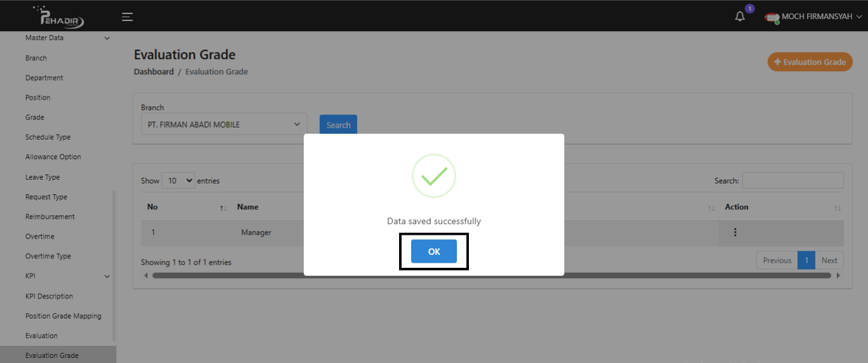
Task: Open the notification bell icon
Action: point(740,16)
